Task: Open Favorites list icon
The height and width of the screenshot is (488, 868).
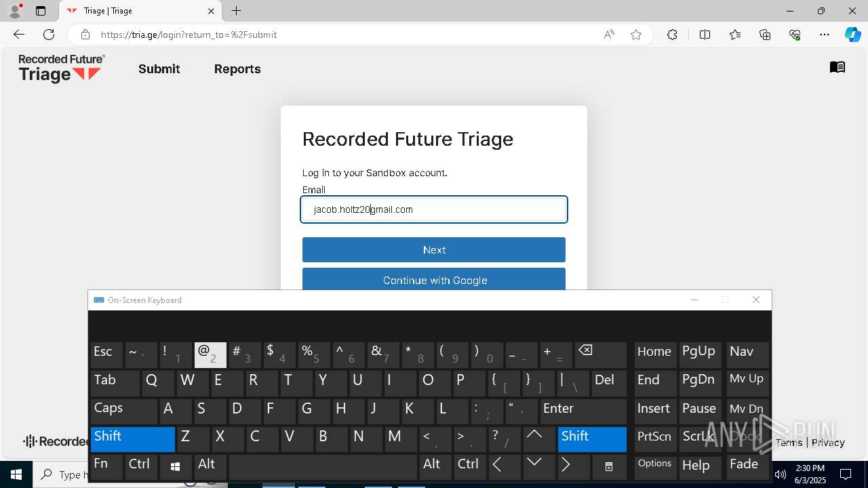Action: point(735,35)
